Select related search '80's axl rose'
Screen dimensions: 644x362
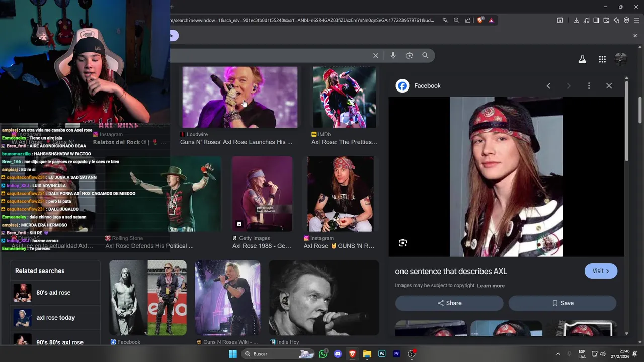click(x=54, y=293)
